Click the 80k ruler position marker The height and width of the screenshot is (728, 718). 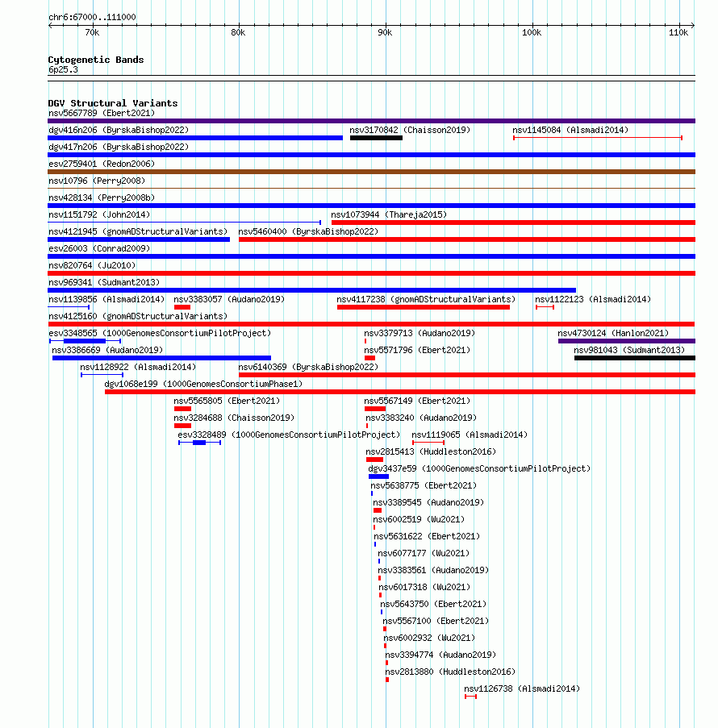[x=238, y=32]
